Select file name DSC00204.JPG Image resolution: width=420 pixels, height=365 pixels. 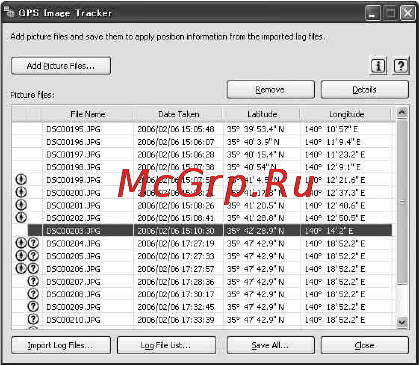(73, 244)
